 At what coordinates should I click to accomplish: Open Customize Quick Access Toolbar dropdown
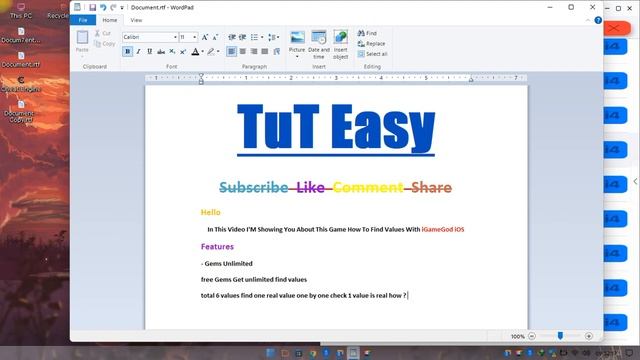pos(122,8)
